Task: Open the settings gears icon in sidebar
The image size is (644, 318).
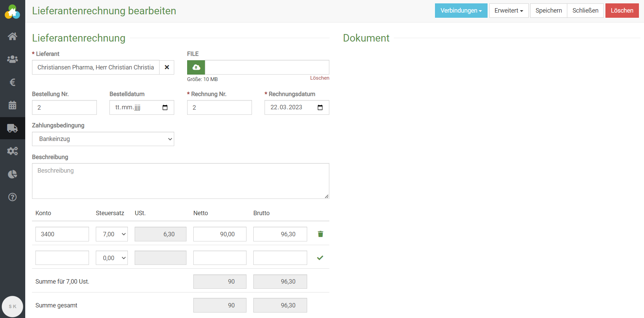Action: pos(13,151)
